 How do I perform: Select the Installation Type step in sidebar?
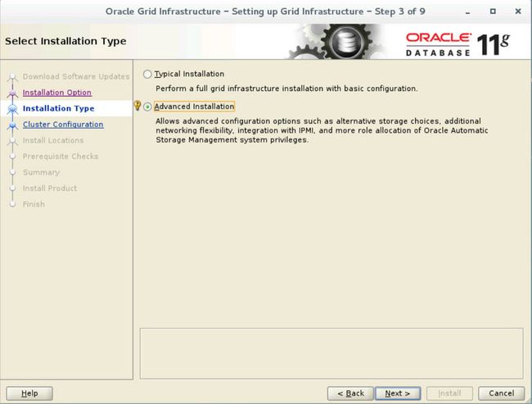click(x=58, y=108)
